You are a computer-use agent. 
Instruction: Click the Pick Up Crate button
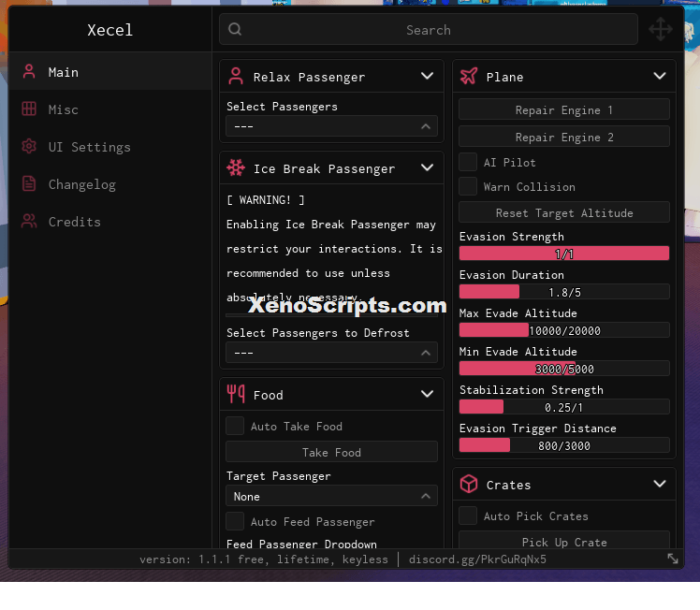564,542
